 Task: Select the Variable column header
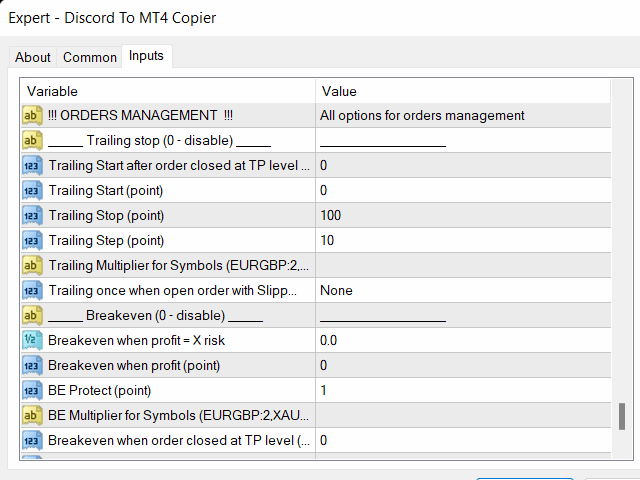click(x=168, y=91)
